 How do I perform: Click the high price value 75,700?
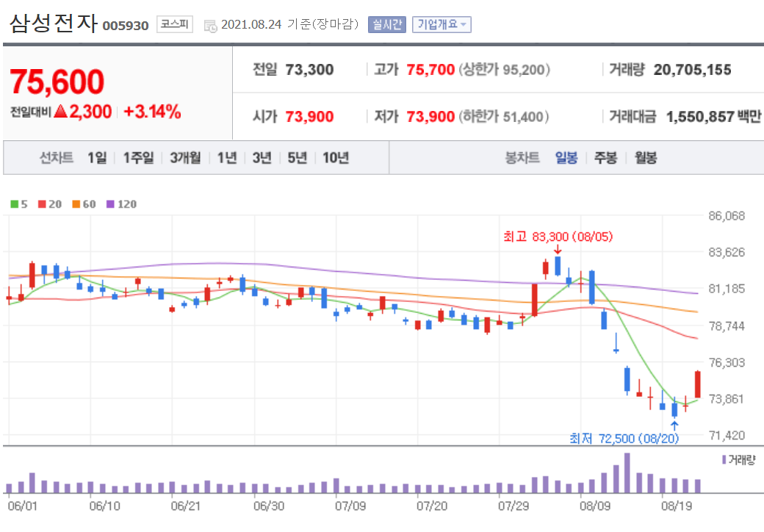tap(430, 70)
